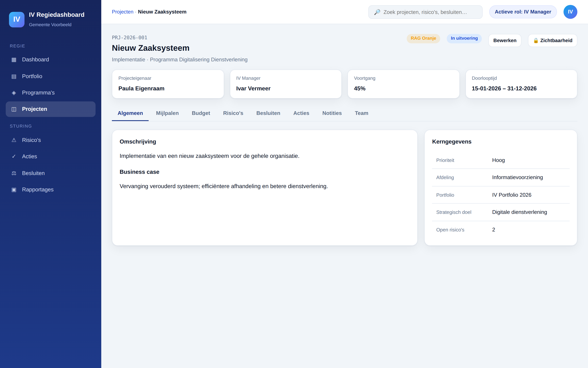This screenshot has width=588, height=368.
Task: Open Besluiten under Sturing in sidebar
Action: (x=51, y=173)
